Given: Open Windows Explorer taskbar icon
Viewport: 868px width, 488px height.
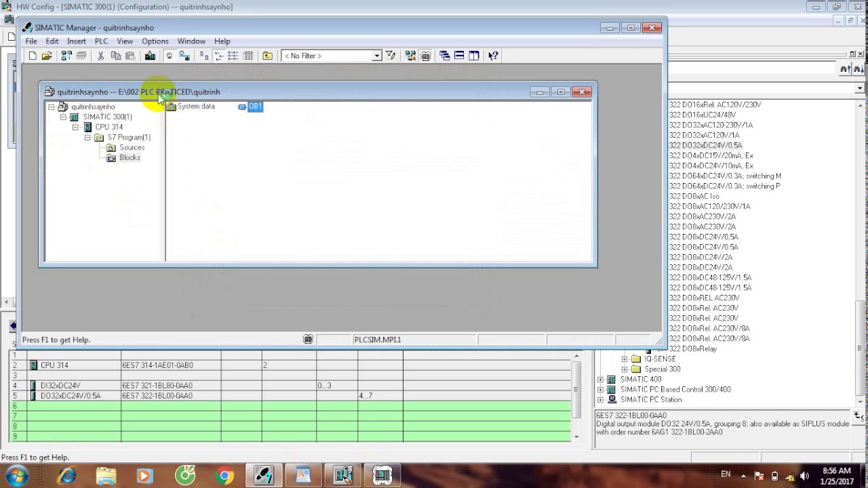Looking at the screenshot, I should (106, 476).
